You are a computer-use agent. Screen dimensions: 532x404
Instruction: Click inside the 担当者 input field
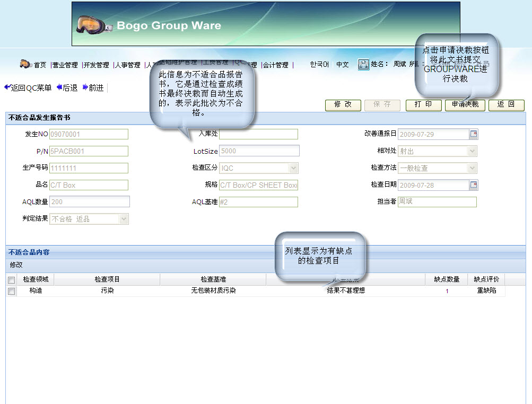[x=437, y=202]
